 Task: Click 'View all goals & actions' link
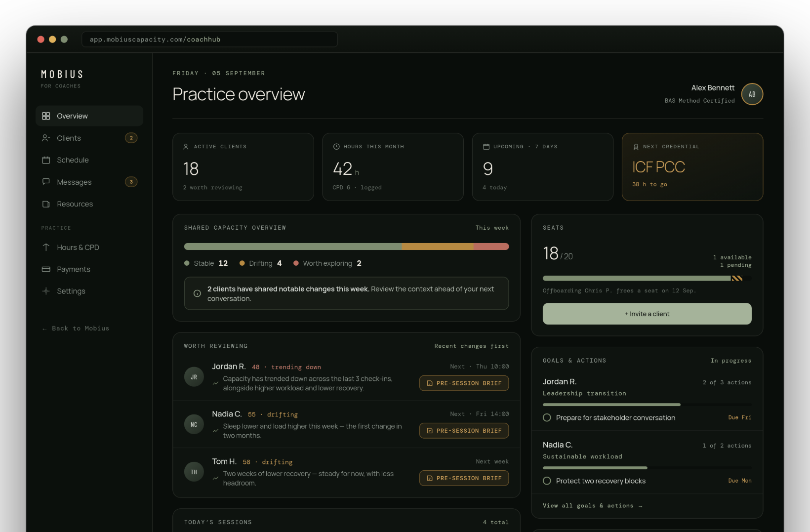pos(593,506)
